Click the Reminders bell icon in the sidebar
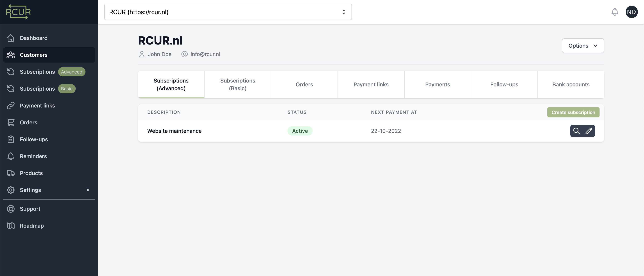The width and height of the screenshot is (644, 276). click(x=11, y=156)
